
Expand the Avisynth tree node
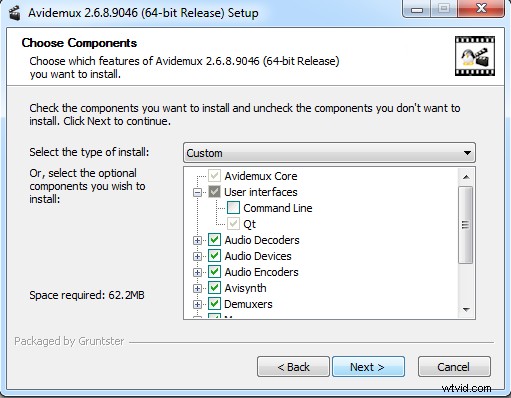click(x=197, y=288)
